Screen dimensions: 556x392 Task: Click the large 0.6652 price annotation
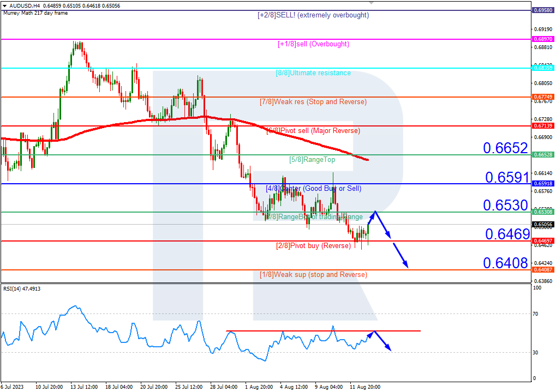tap(505, 148)
